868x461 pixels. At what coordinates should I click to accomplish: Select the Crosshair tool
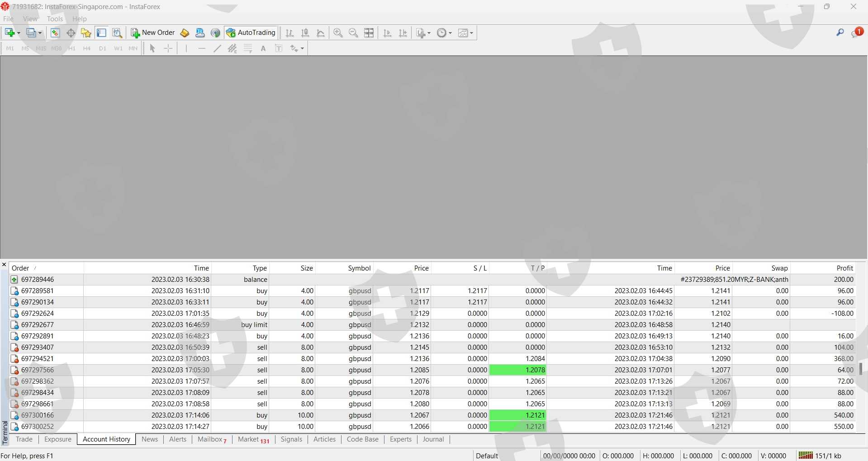tap(168, 48)
